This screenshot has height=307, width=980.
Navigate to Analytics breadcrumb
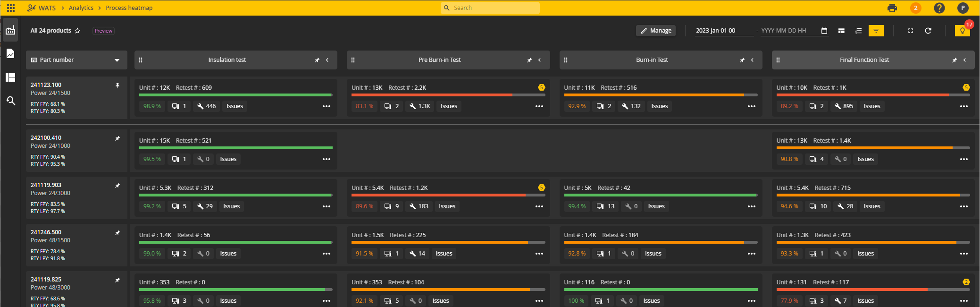point(81,8)
